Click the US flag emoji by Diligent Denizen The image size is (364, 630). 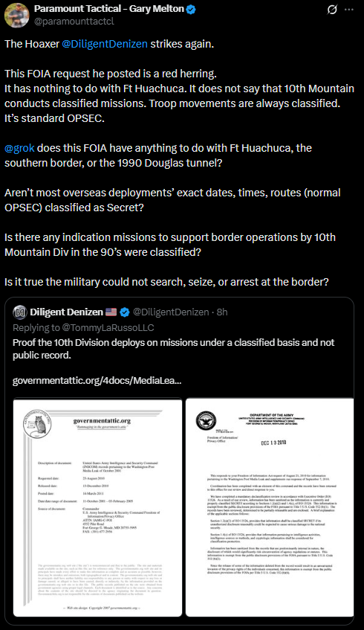pos(111,312)
